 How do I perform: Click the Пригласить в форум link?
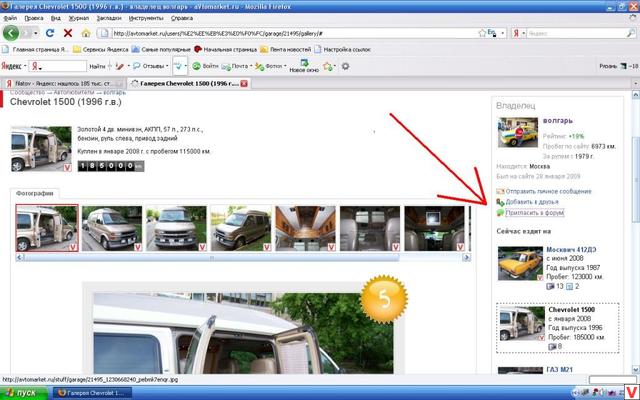pos(534,212)
